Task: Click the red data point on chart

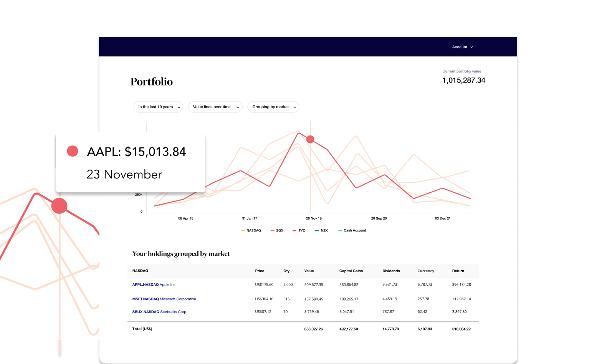Action: click(x=310, y=139)
